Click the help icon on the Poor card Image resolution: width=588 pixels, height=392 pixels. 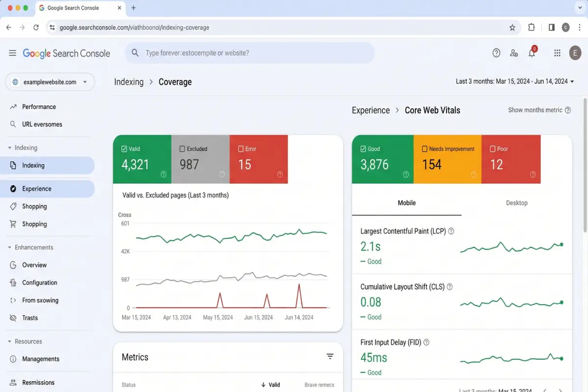click(x=533, y=174)
